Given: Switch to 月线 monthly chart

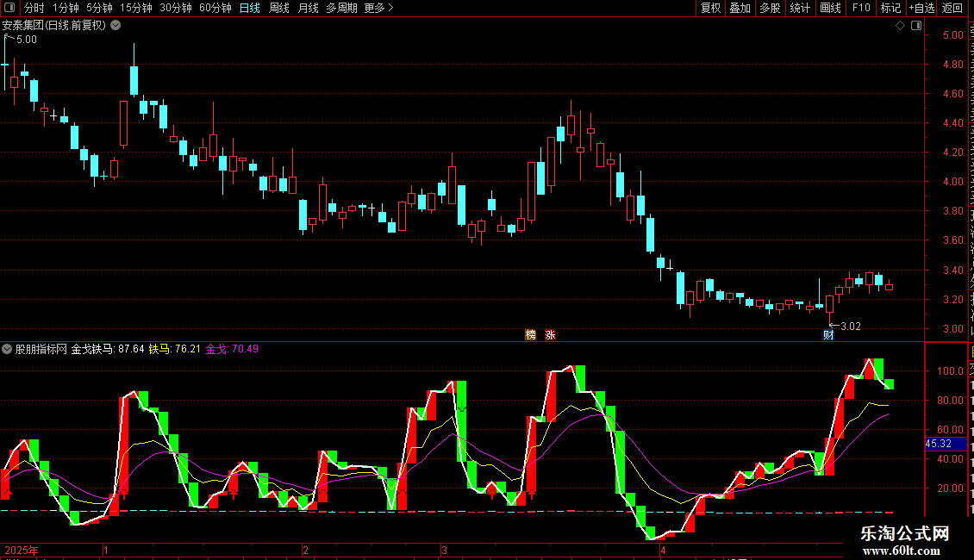Looking at the screenshot, I should [308, 8].
